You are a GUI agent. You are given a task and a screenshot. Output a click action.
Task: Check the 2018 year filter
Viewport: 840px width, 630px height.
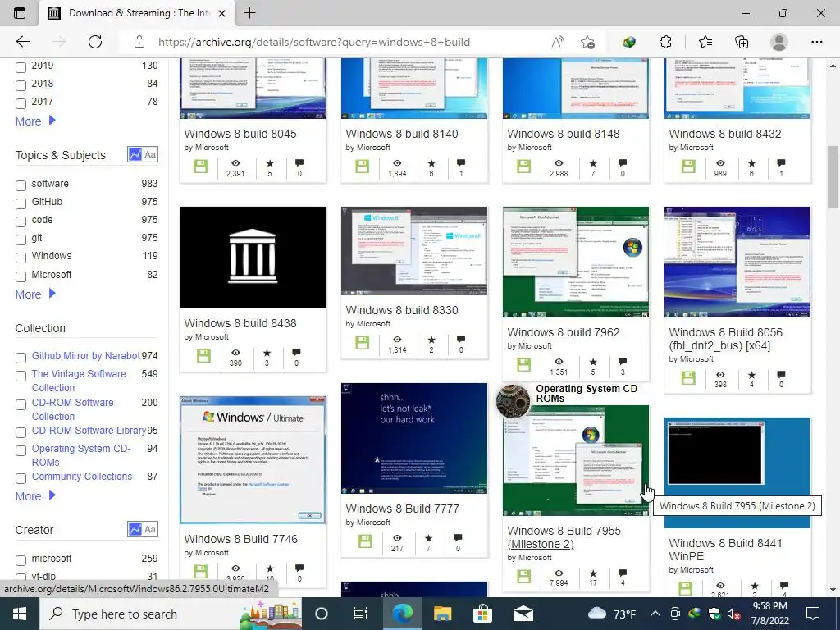pyautogui.click(x=21, y=85)
